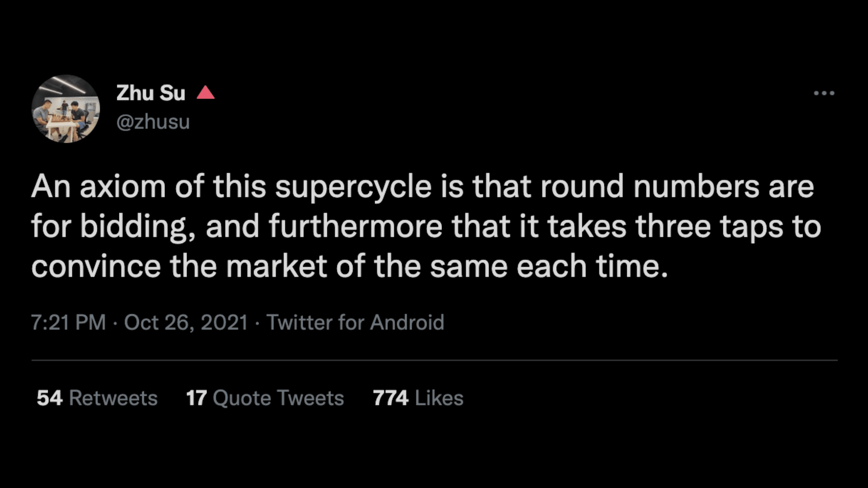
Task: Click the 7:21 PM timestamp
Action: (x=68, y=322)
